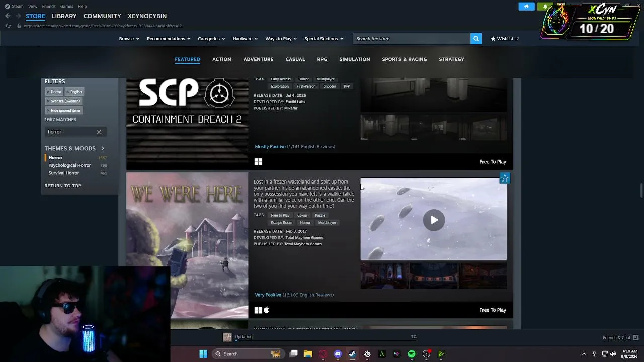This screenshot has height=362, width=644.
Task: Remove the Svenska (Swedish) filter chip
Action: tap(63, 101)
